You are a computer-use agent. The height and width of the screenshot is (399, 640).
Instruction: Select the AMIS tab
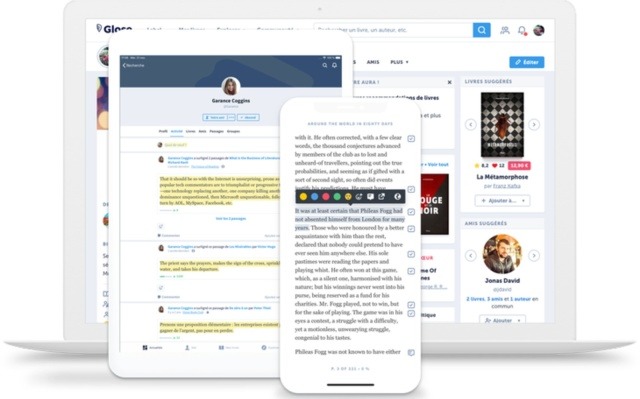point(373,62)
